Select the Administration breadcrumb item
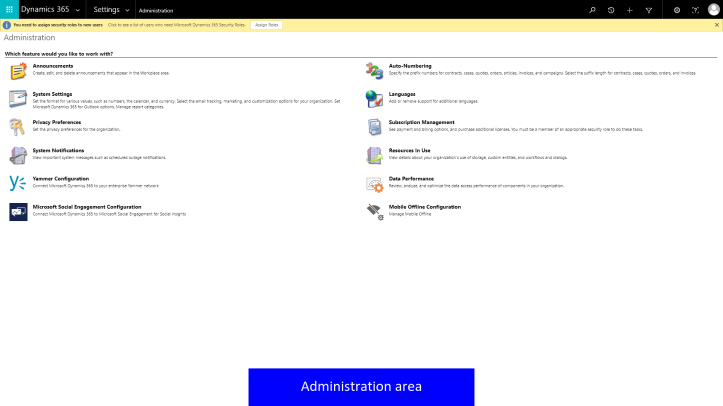 (156, 10)
